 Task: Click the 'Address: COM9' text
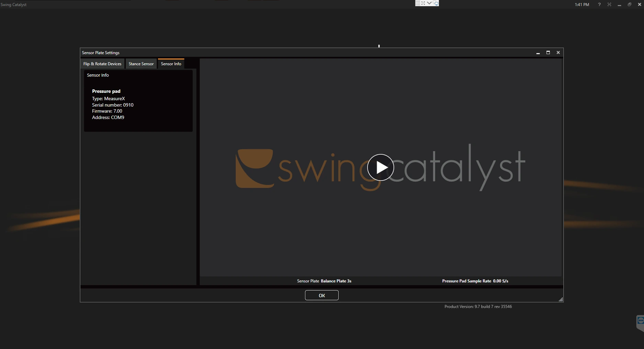point(108,117)
